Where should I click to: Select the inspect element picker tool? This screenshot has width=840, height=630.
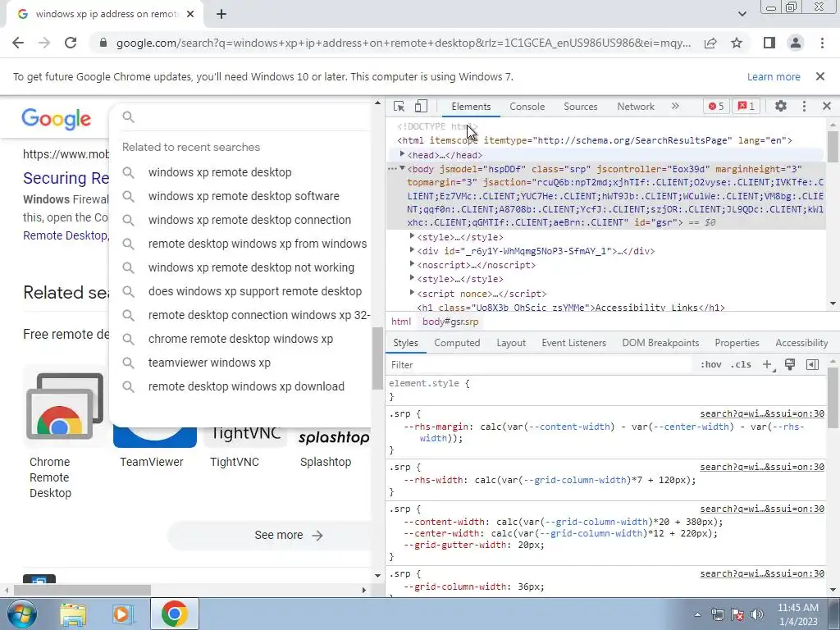[399, 106]
